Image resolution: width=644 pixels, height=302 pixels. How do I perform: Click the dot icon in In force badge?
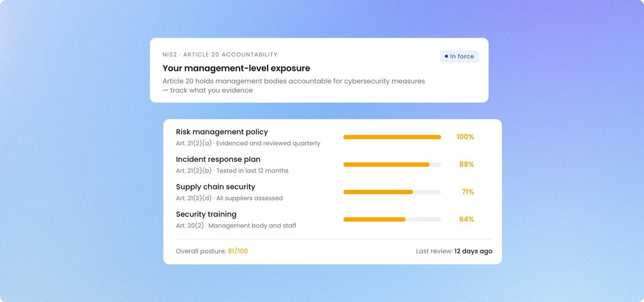pos(447,56)
